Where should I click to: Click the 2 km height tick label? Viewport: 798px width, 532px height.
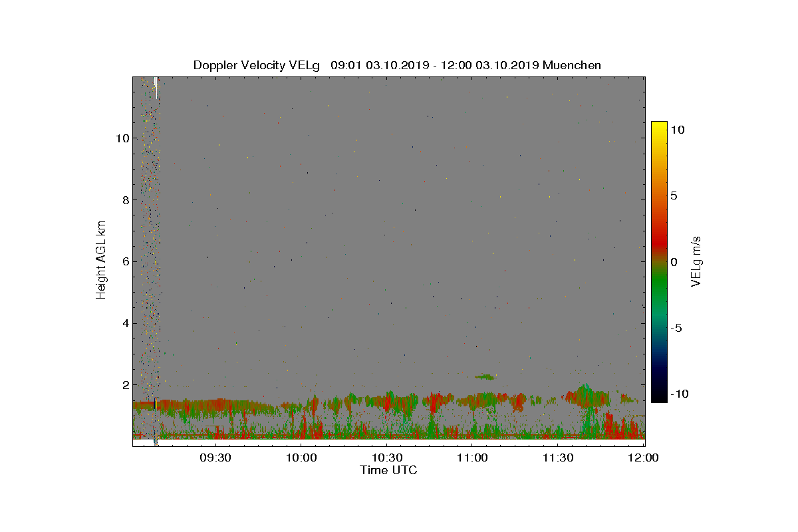coord(125,385)
